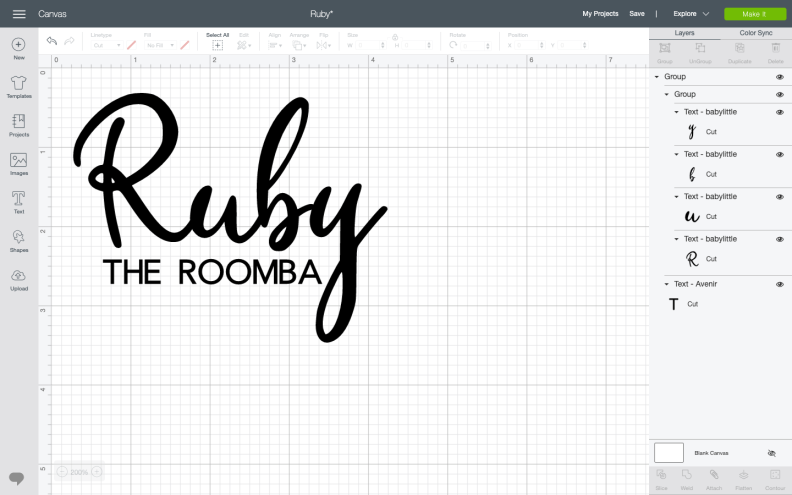Hide the babylittle 'R' text layer

780,239
